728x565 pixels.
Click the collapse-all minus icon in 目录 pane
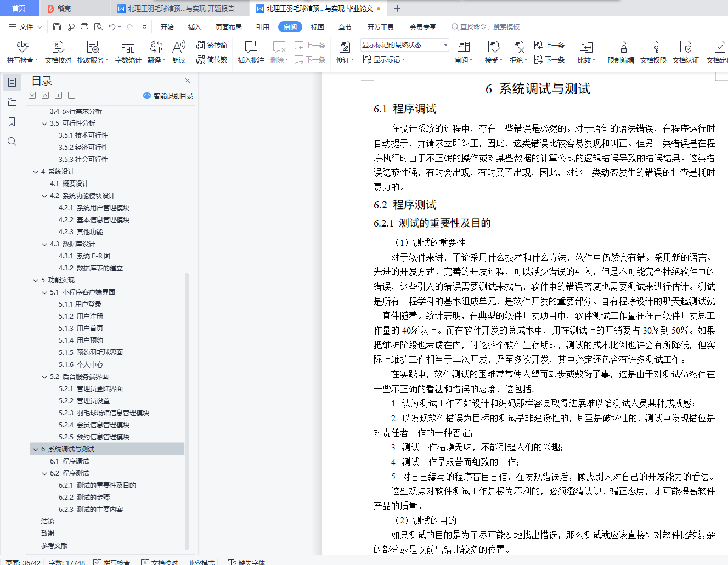(x=72, y=95)
